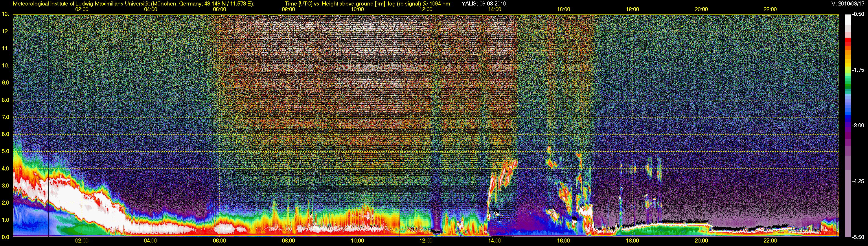Click the '06:00' label on the bottom time axis
The height and width of the screenshot is (246, 868).
click(x=219, y=241)
